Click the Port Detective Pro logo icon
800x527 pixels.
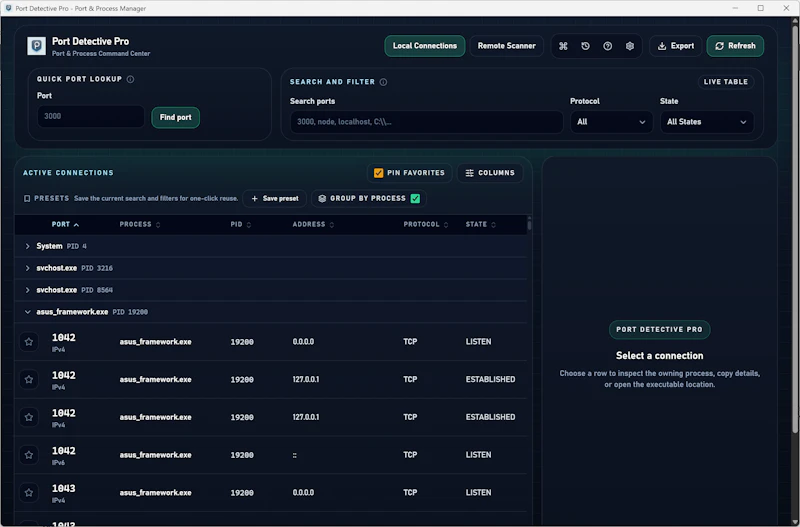36,46
